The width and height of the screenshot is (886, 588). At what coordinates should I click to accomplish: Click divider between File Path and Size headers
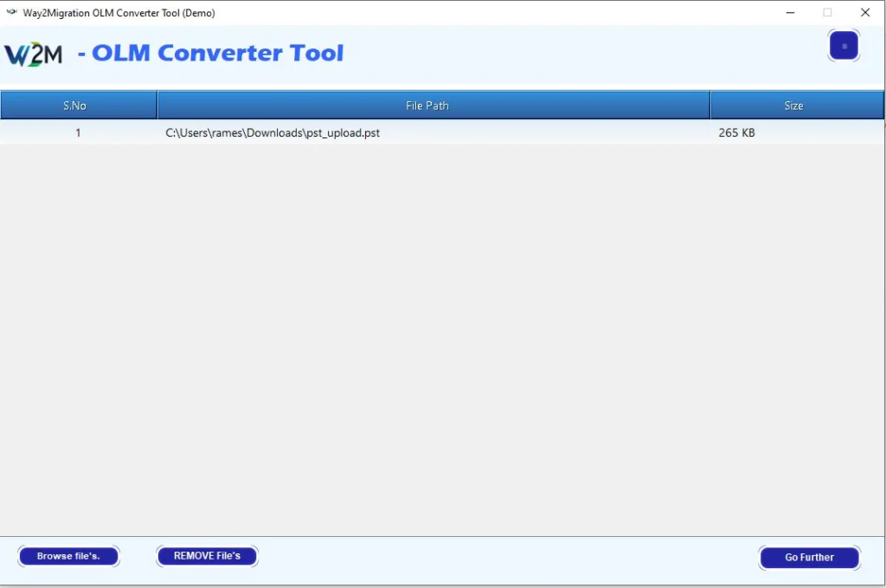coord(710,105)
